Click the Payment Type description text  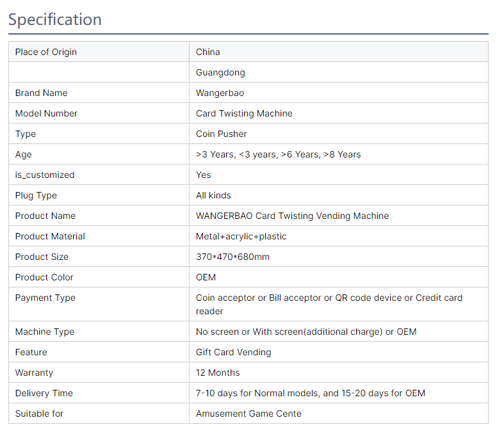click(329, 305)
